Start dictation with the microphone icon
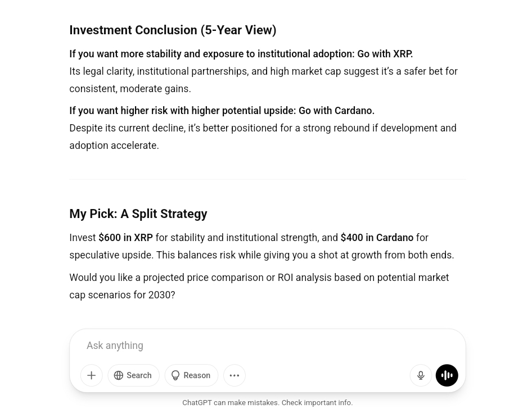This screenshot has height=413, width=532. coord(421,375)
